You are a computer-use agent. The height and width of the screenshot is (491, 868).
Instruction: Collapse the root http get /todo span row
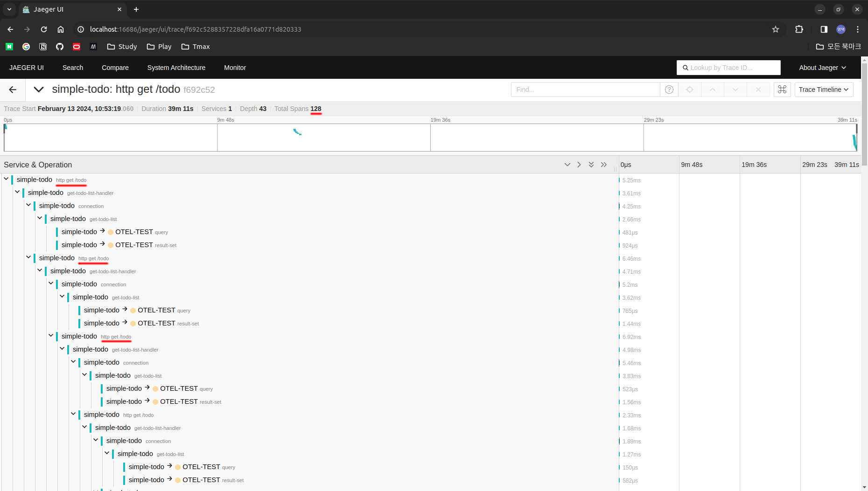point(6,179)
